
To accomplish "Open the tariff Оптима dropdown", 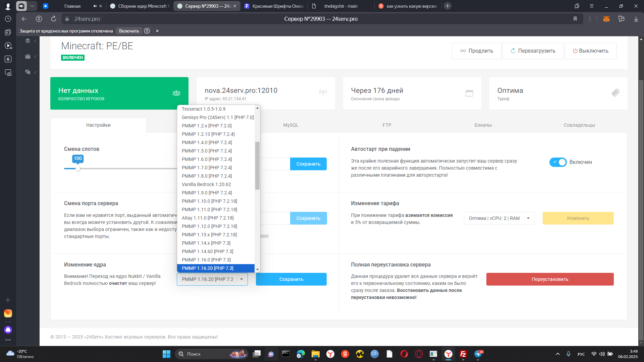I will [499, 218].
